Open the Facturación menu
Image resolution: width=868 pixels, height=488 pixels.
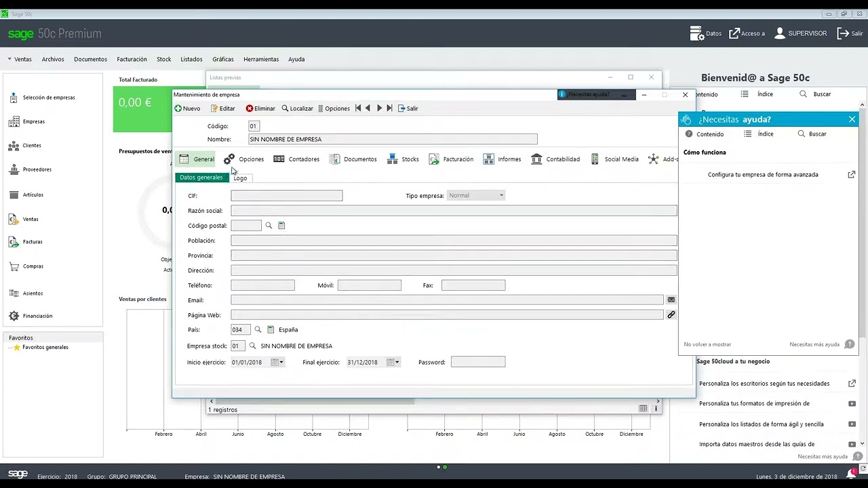[x=132, y=59]
